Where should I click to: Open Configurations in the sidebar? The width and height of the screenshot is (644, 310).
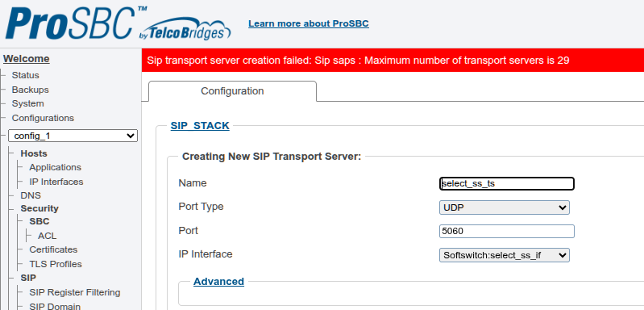pyautogui.click(x=43, y=118)
